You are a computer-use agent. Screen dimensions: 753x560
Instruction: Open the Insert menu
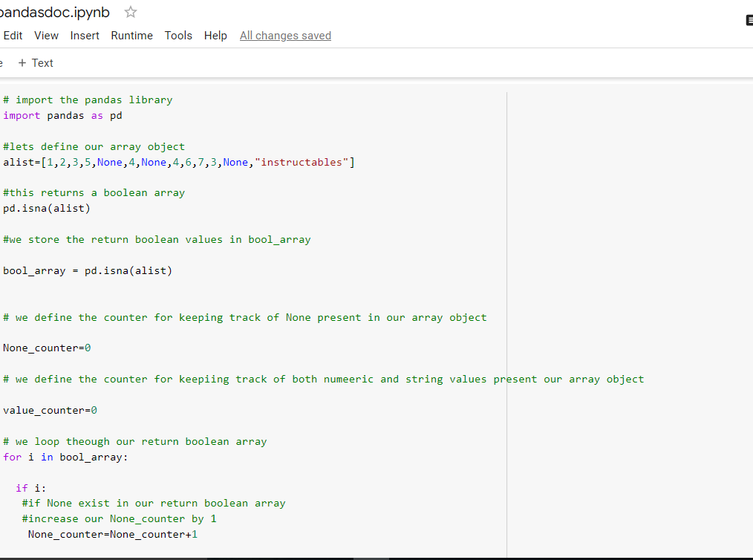85,36
